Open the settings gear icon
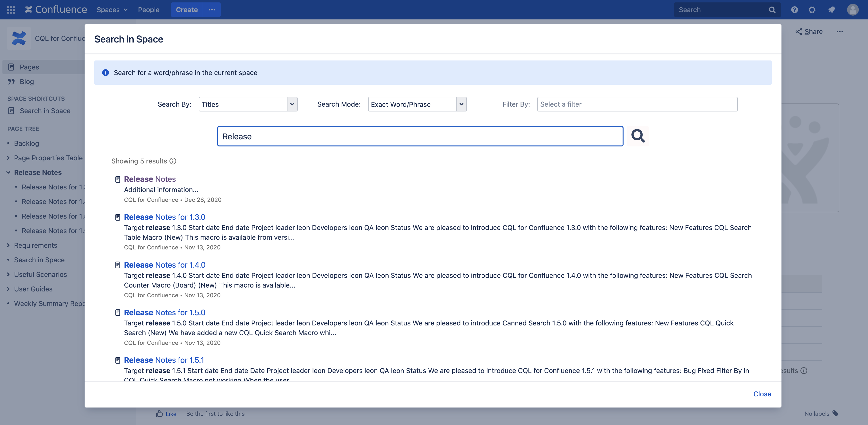The image size is (868, 425). [812, 10]
